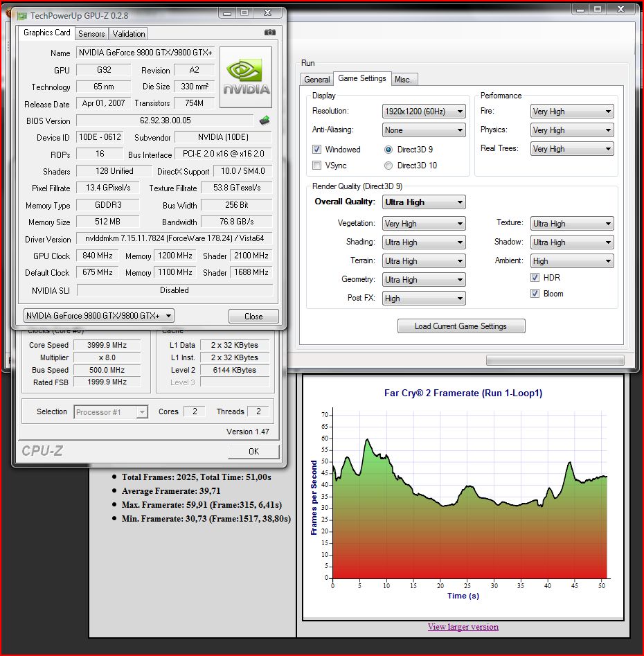Click the Release Date Apr 01, 2007 field
644x656 pixels.
pyautogui.click(x=103, y=103)
